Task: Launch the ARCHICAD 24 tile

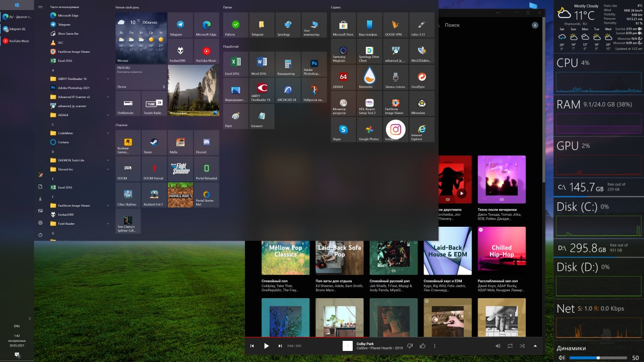Action: point(288,90)
